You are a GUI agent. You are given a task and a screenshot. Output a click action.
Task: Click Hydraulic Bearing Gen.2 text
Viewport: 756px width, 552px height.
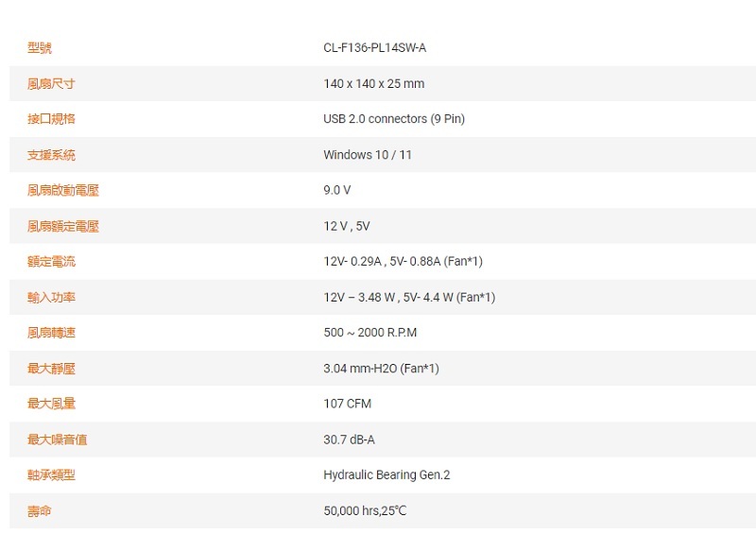tap(387, 474)
